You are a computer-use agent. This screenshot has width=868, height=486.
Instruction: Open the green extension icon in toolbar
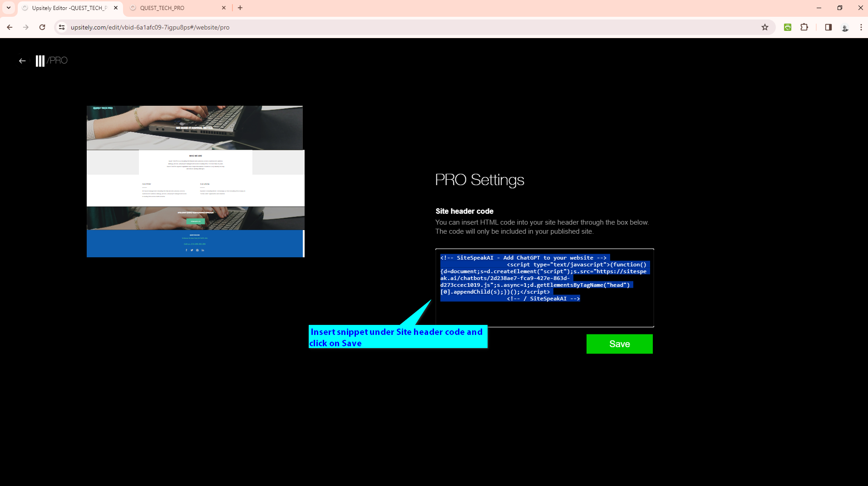click(x=788, y=27)
